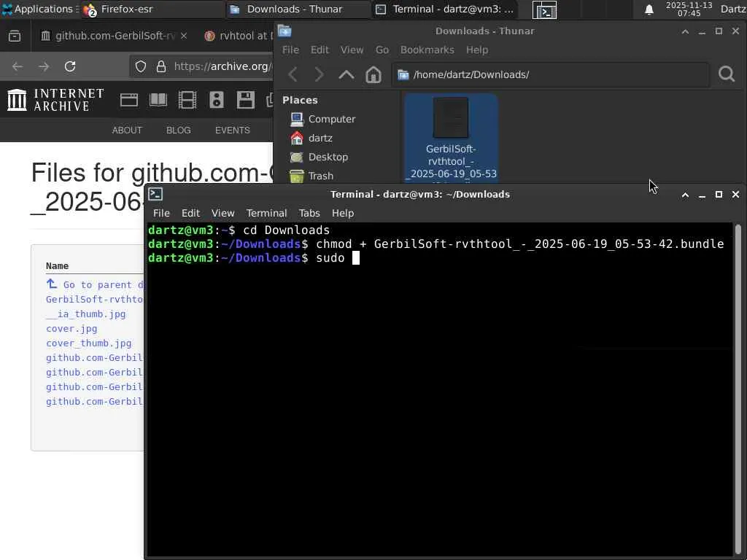Click Go to parent directory link
Image resolution: width=747 pixels, height=560 pixels.
pos(95,284)
